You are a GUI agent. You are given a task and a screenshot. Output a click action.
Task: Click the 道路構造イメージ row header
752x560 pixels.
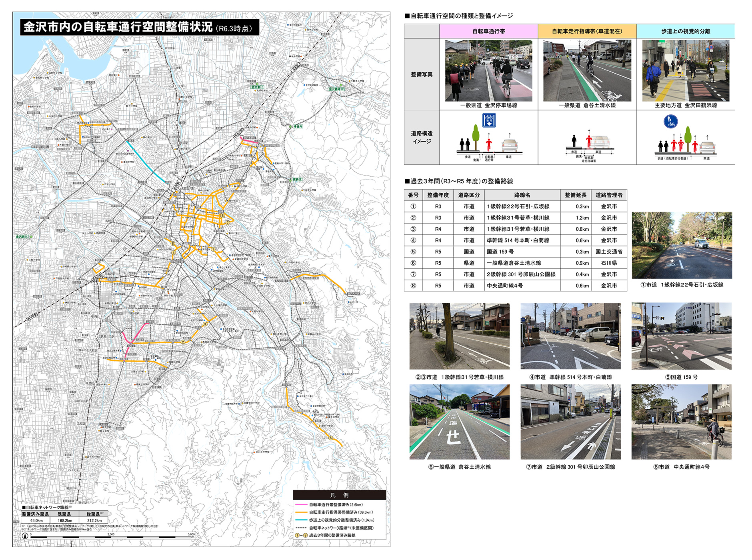click(422, 137)
